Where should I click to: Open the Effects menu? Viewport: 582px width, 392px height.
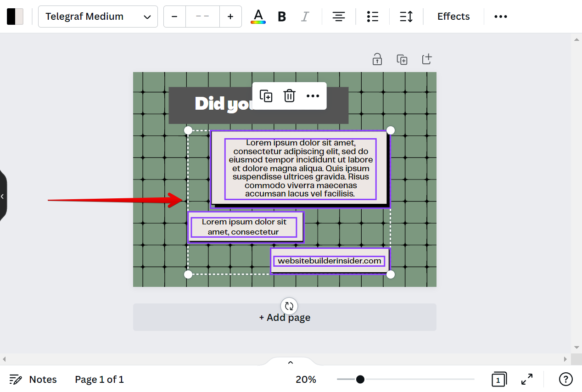point(453,17)
